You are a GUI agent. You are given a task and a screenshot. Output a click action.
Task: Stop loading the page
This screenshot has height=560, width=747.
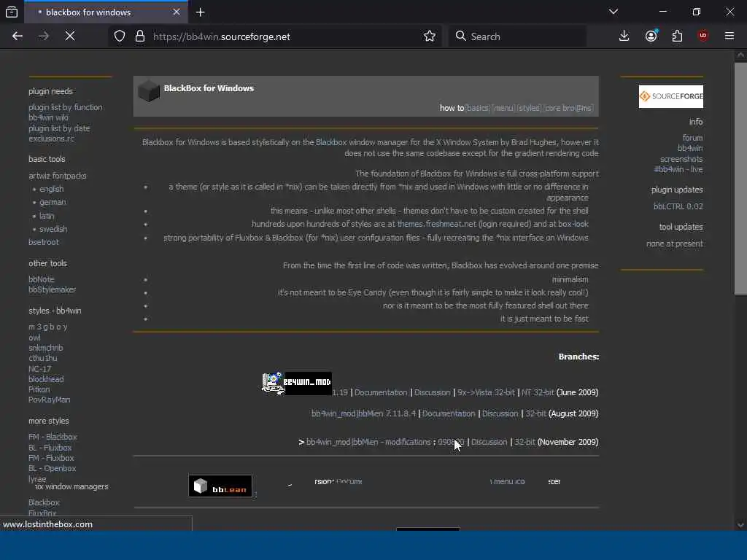pyautogui.click(x=70, y=36)
